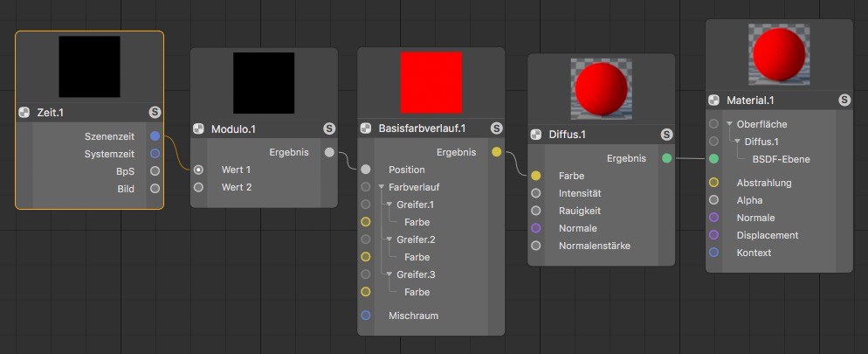Click the Oberfläche port circle on Material.1
This screenshot has width=868, height=354.
[x=713, y=124]
